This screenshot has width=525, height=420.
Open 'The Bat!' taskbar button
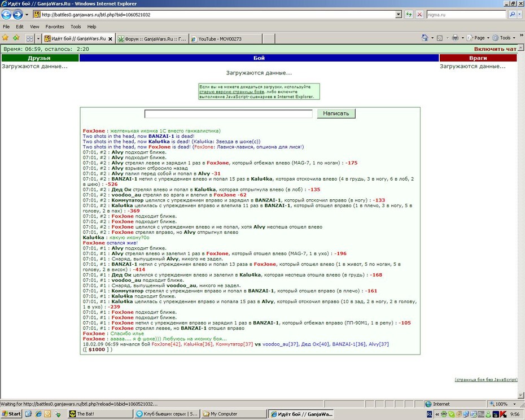pos(100,414)
